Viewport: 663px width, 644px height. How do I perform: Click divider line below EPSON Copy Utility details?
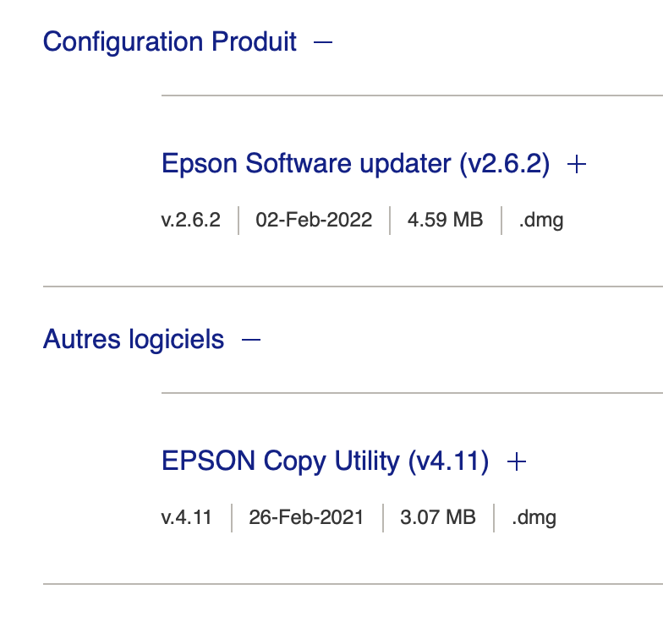(353, 583)
